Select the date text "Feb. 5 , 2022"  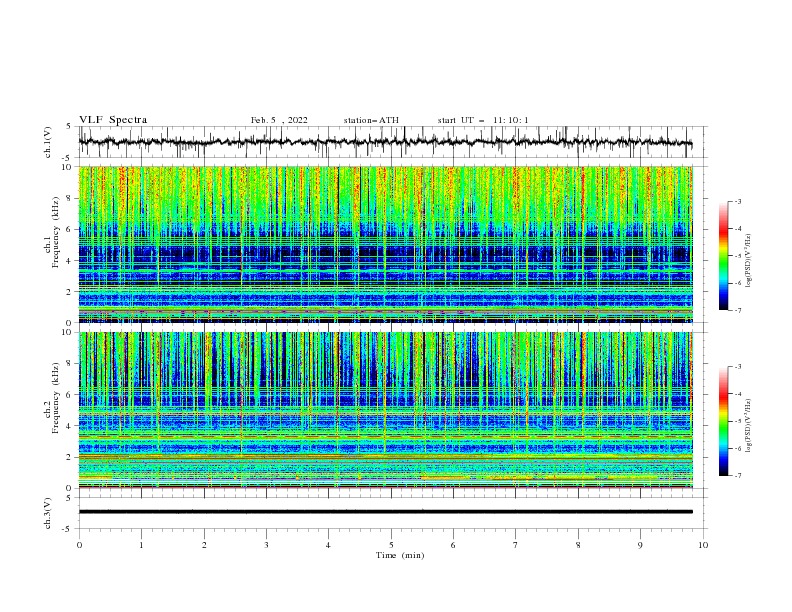279,120
